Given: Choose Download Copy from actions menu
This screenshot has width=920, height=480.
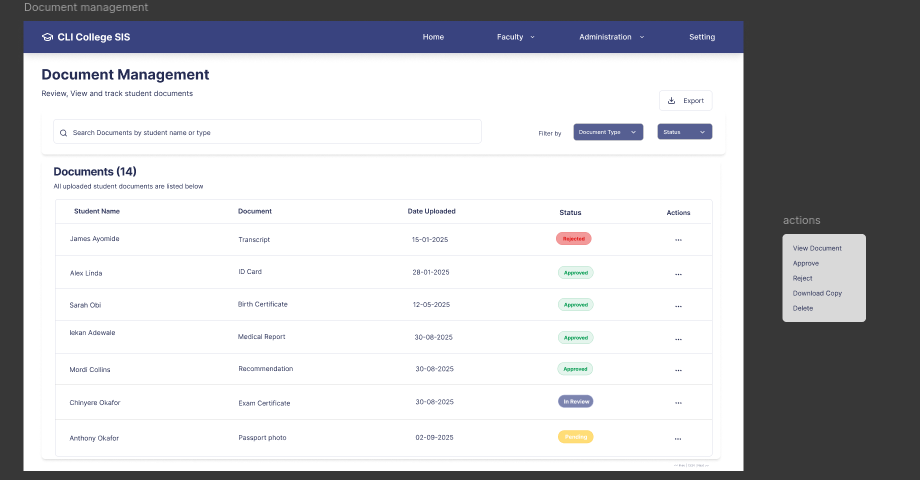Looking at the screenshot, I should tap(817, 293).
